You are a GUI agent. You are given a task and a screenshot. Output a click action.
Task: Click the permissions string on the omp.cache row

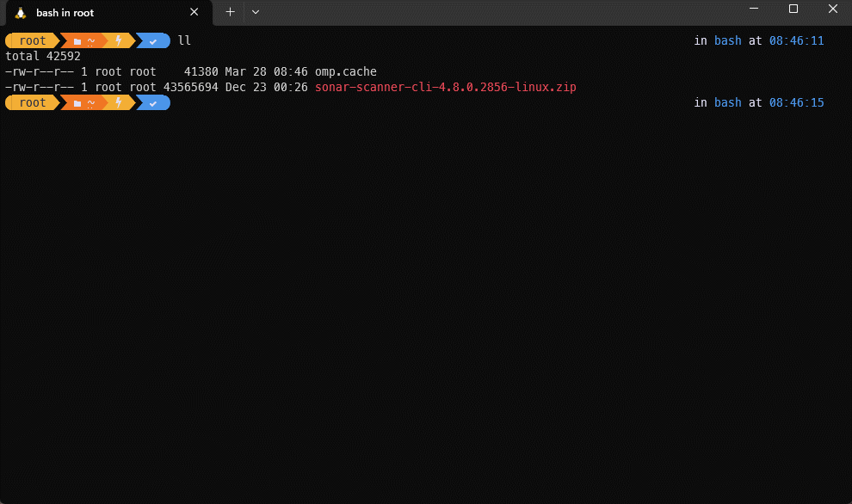coord(40,71)
